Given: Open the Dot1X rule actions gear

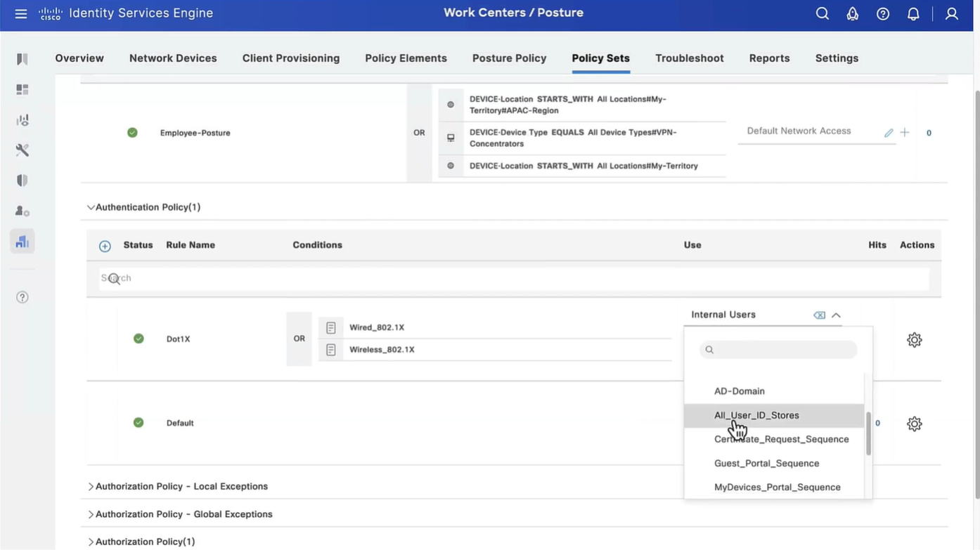Looking at the screenshot, I should [914, 340].
